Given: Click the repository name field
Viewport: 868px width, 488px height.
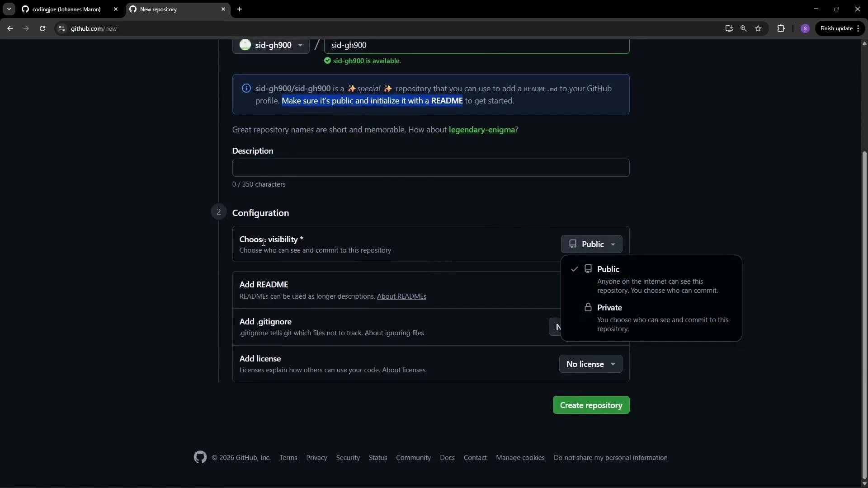Looking at the screenshot, I should coord(476,45).
